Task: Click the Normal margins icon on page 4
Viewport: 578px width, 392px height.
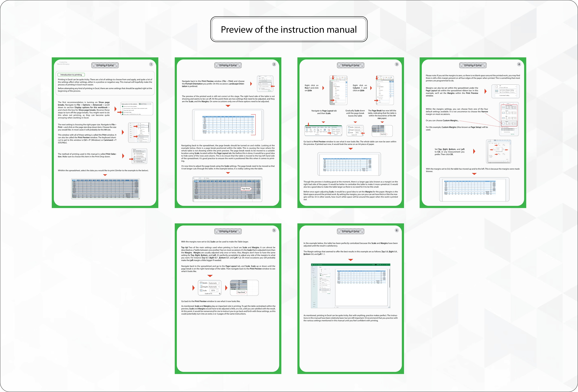Action: click(503, 113)
